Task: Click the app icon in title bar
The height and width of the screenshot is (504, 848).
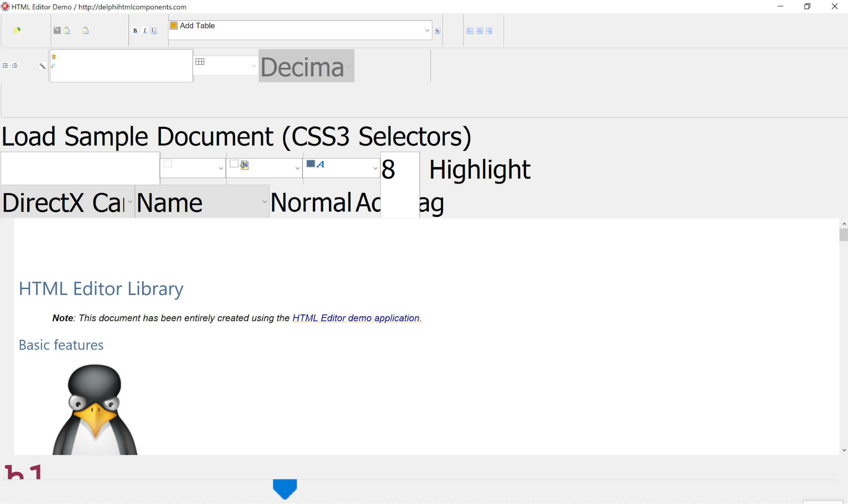Action: pyautogui.click(x=5, y=6)
